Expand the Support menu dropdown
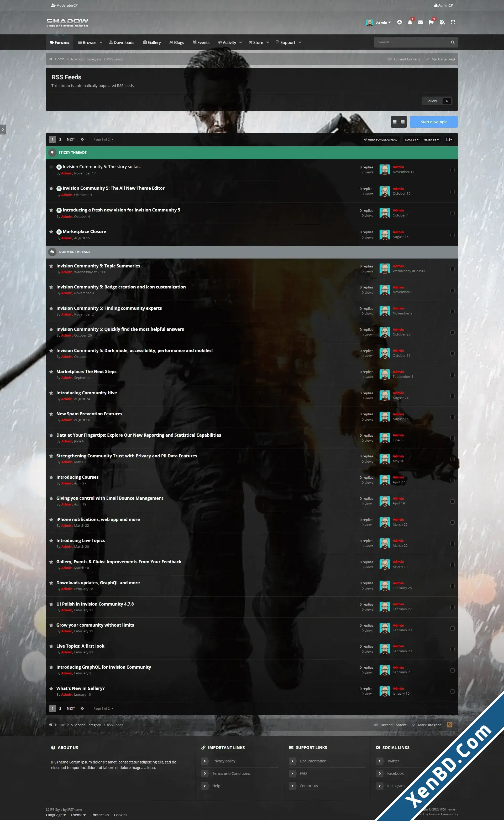Screen dimensions: 504x821 pyautogui.click(x=300, y=43)
